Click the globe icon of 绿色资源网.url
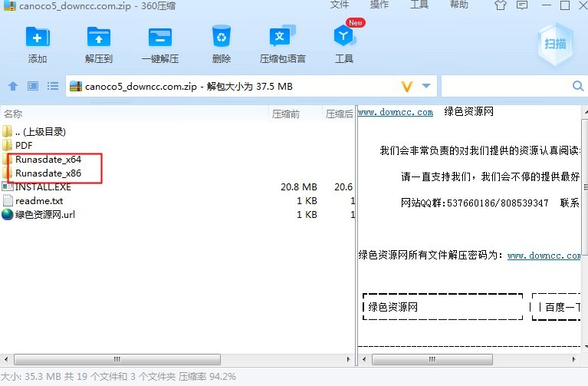Screen dimensions: 588x386 pyautogui.click(x=7, y=214)
